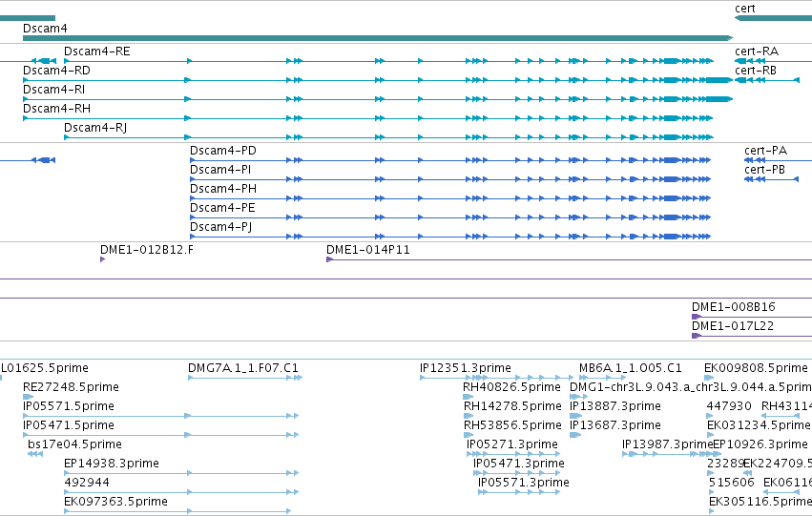Click the cert gene span arrow bar
Screen dimensions: 812x516
coord(773,18)
